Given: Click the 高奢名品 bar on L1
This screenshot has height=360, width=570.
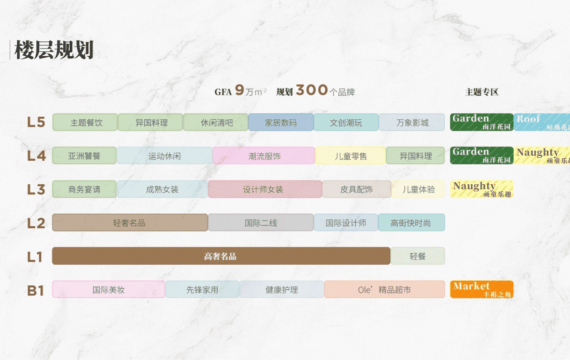Looking at the screenshot, I should [221, 256].
